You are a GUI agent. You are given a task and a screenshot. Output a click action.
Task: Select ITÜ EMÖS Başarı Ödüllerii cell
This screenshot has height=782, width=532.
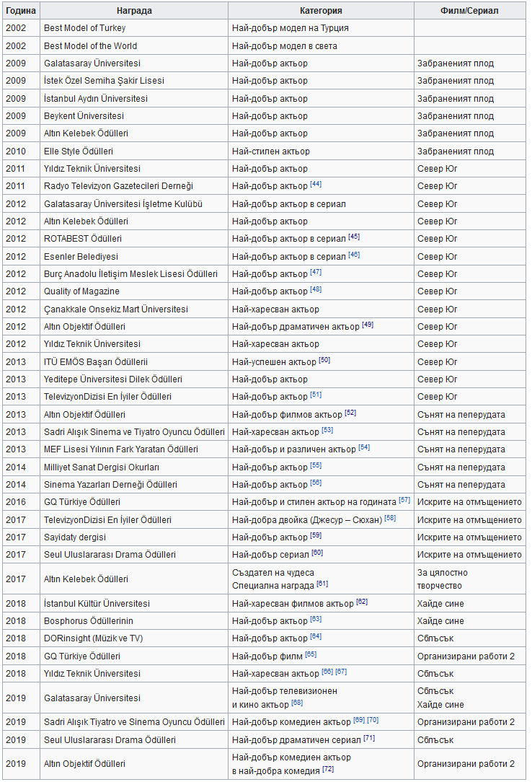click(x=134, y=361)
